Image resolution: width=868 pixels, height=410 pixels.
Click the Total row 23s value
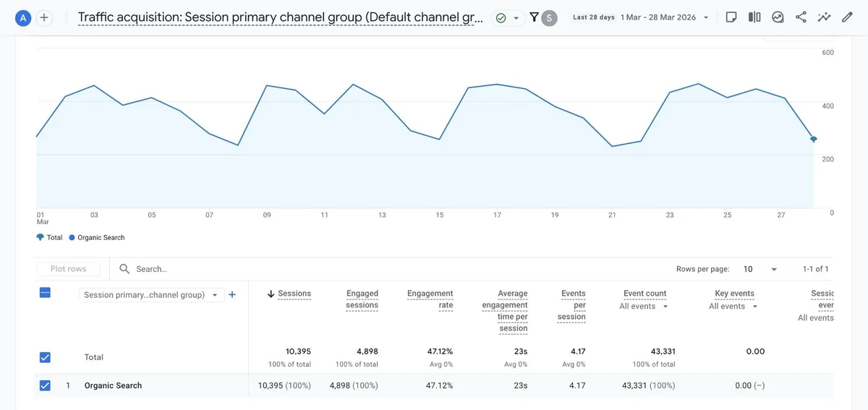pos(521,351)
